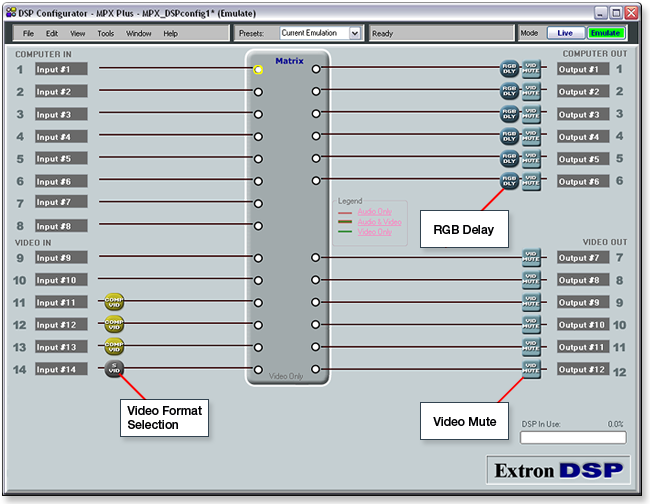Toggle the Input #1 matrix node

tap(258, 69)
